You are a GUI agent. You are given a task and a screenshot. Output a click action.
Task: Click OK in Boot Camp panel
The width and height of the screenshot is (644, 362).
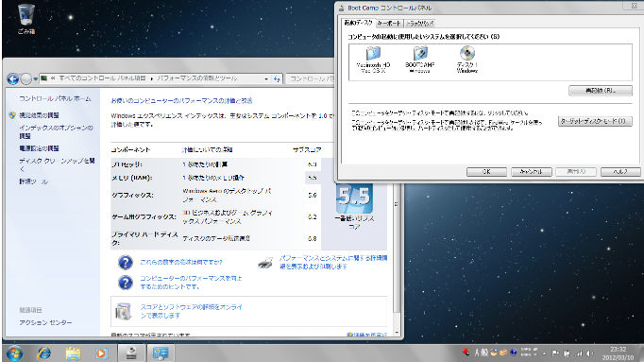pos(486,172)
